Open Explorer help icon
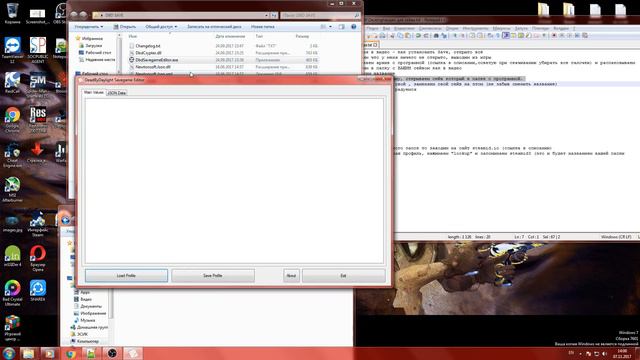The width and height of the screenshot is (640, 360). click(353, 27)
